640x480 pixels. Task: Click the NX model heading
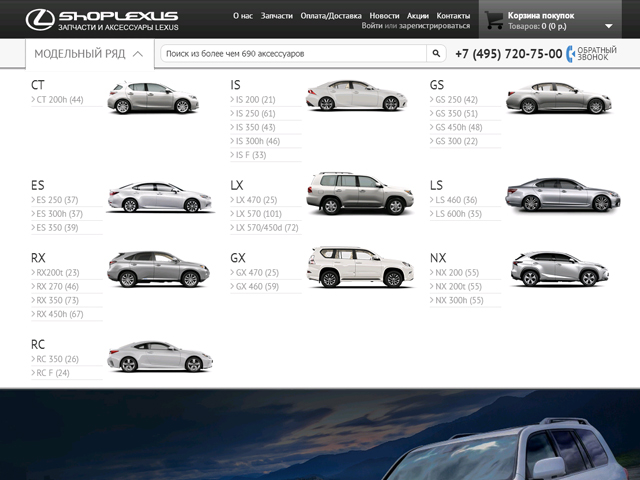[x=438, y=258]
